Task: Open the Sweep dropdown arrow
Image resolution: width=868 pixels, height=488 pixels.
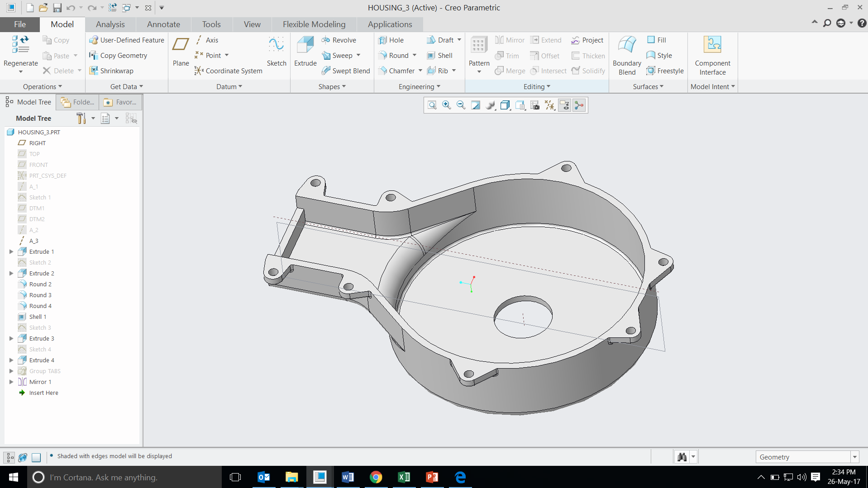Action: click(359, 55)
